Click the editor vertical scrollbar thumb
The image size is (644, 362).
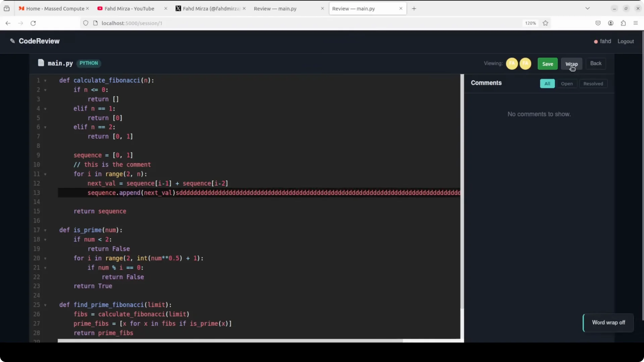(462, 191)
